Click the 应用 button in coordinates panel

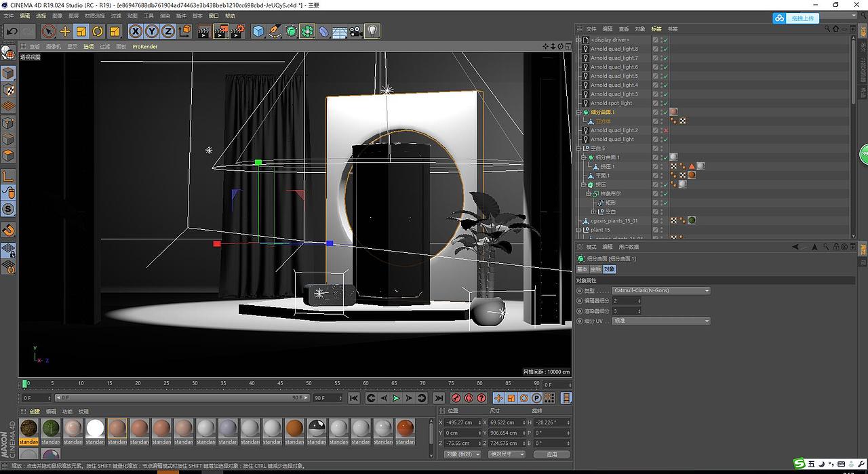552,454
